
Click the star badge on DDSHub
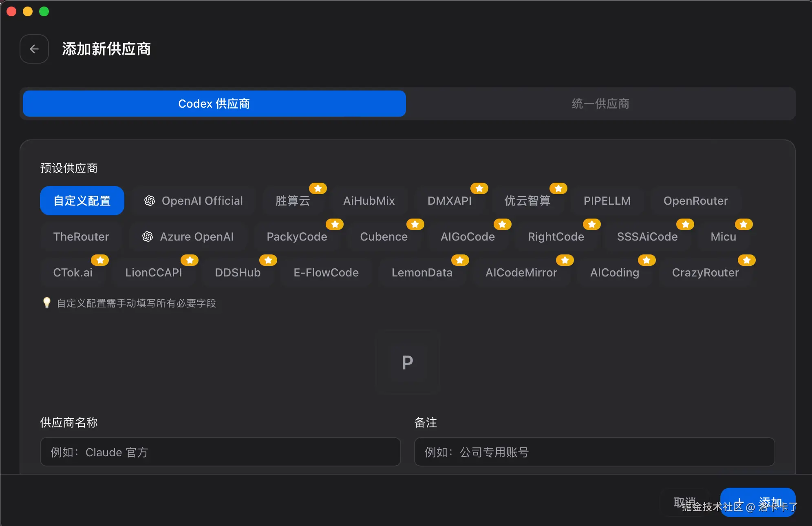(268, 260)
